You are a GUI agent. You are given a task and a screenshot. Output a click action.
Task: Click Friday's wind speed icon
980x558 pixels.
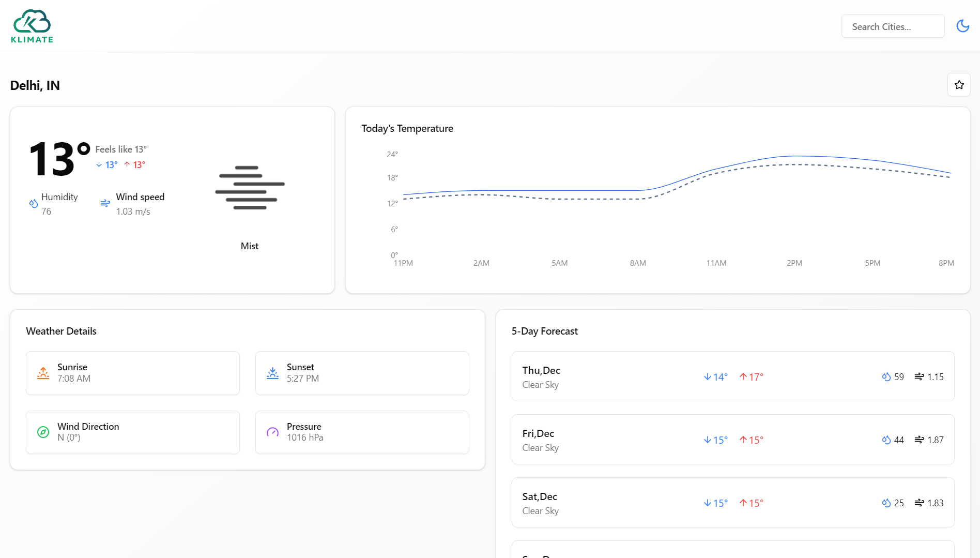click(x=919, y=440)
